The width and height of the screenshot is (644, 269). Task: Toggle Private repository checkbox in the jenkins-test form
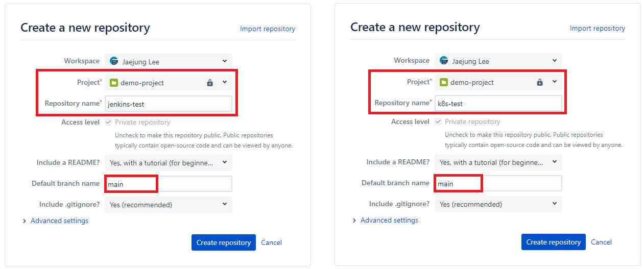[x=108, y=122]
